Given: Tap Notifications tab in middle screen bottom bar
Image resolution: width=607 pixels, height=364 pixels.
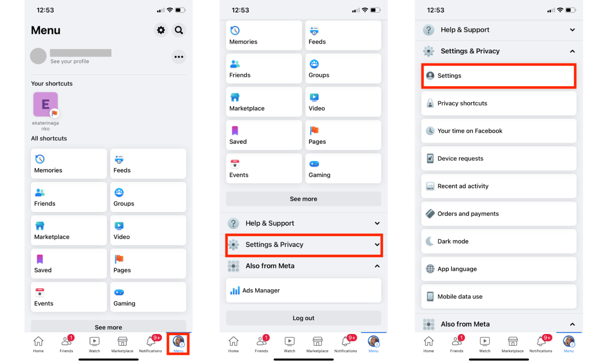Looking at the screenshot, I should coord(346,344).
